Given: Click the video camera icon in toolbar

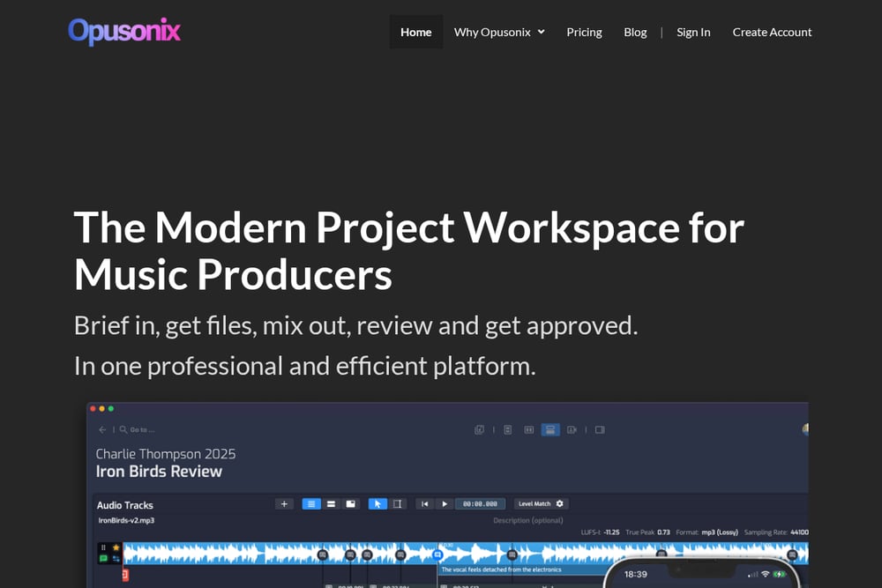Looking at the screenshot, I should coord(572,429).
